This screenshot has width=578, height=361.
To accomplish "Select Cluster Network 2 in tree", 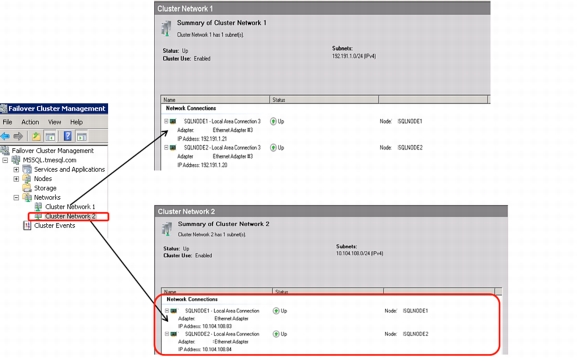I will [x=70, y=216].
